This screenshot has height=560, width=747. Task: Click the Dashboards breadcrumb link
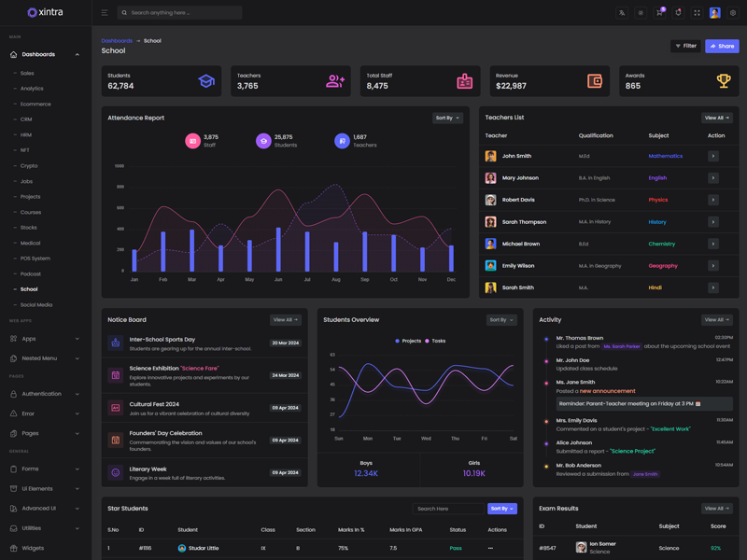click(x=117, y=41)
